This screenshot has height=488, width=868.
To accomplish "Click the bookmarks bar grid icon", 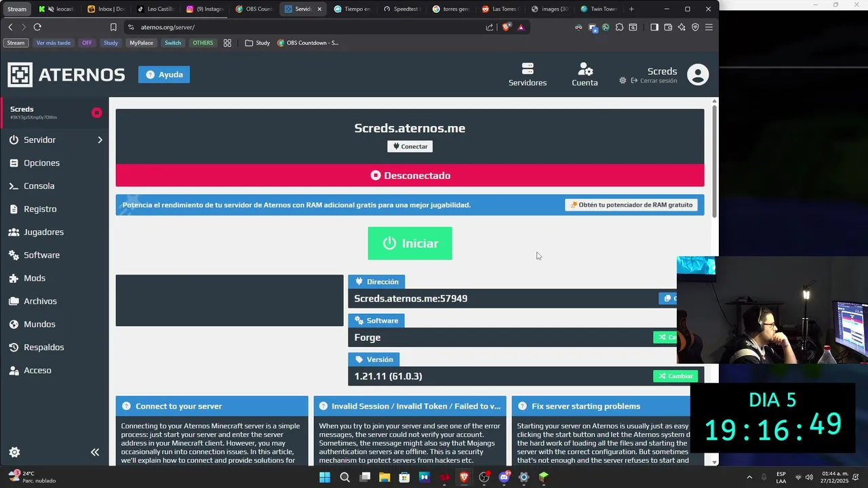I will (227, 43).
